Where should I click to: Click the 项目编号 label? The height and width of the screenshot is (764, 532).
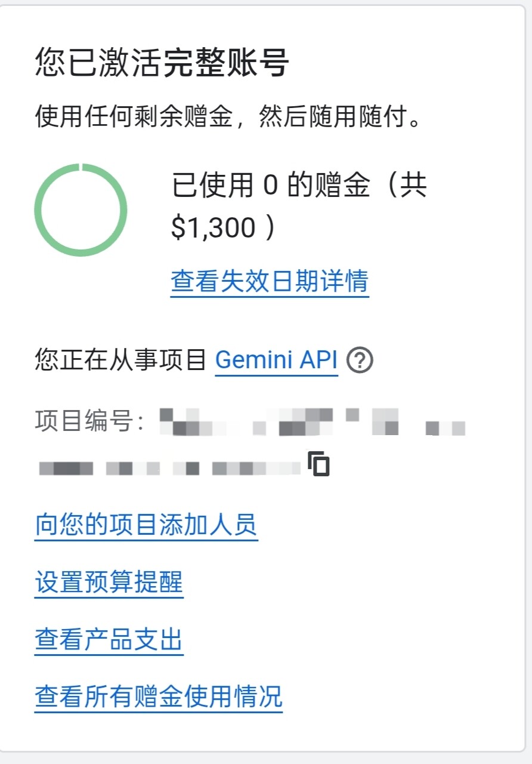tap(89, 421)
